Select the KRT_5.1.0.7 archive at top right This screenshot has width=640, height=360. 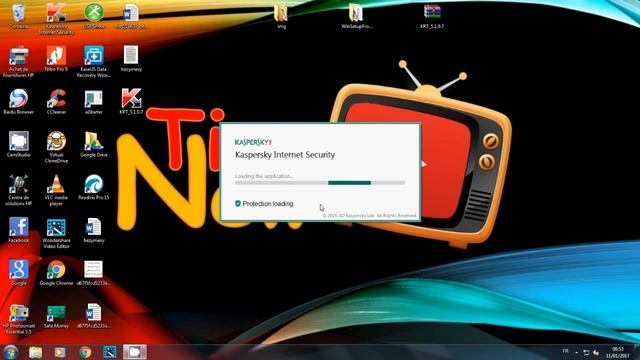[x=432, y=16]
